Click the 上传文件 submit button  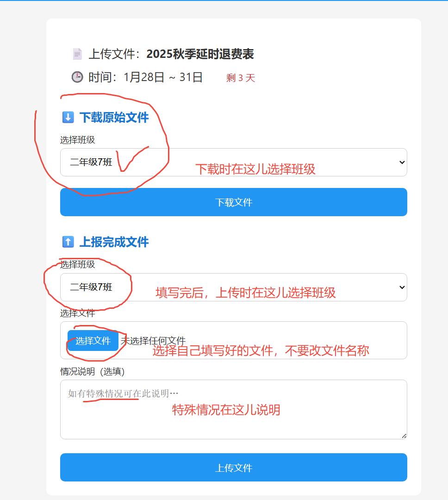(233, 467)
